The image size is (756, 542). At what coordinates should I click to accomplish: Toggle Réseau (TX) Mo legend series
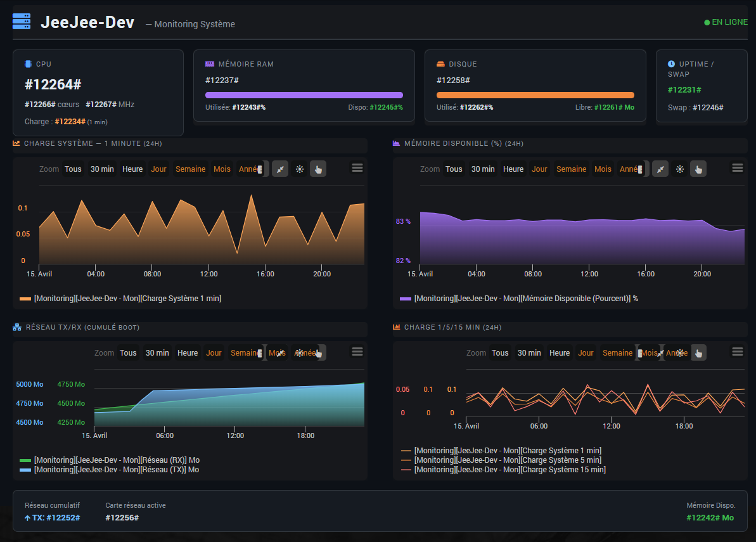point(117,470)
